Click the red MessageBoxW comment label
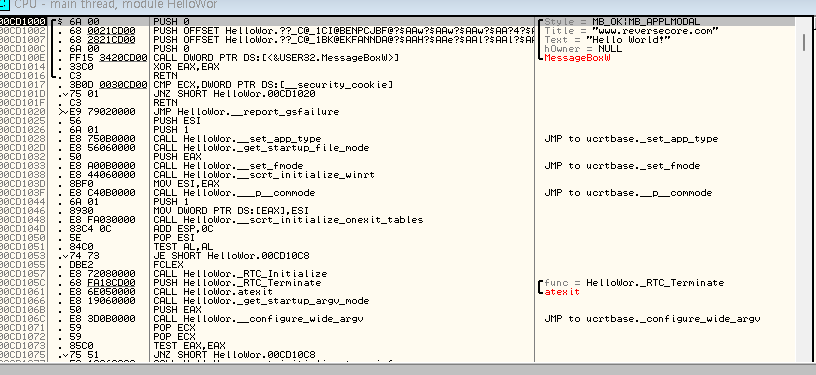The image size is (816, 375). coord(577,58)
